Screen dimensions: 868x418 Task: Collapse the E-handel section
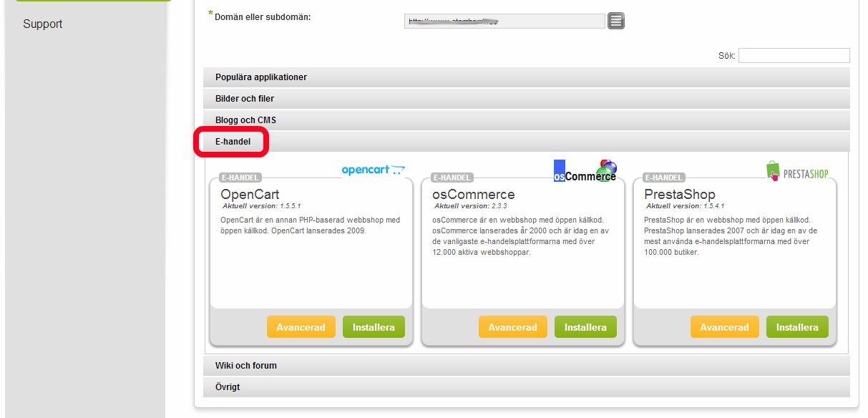[x=233, y=142]
